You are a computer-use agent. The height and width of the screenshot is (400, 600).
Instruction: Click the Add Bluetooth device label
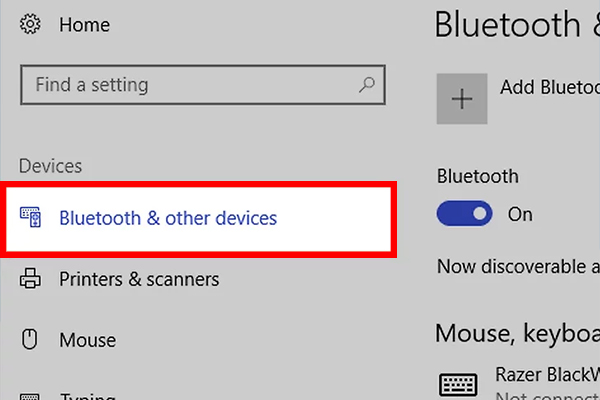coord(548,88)
